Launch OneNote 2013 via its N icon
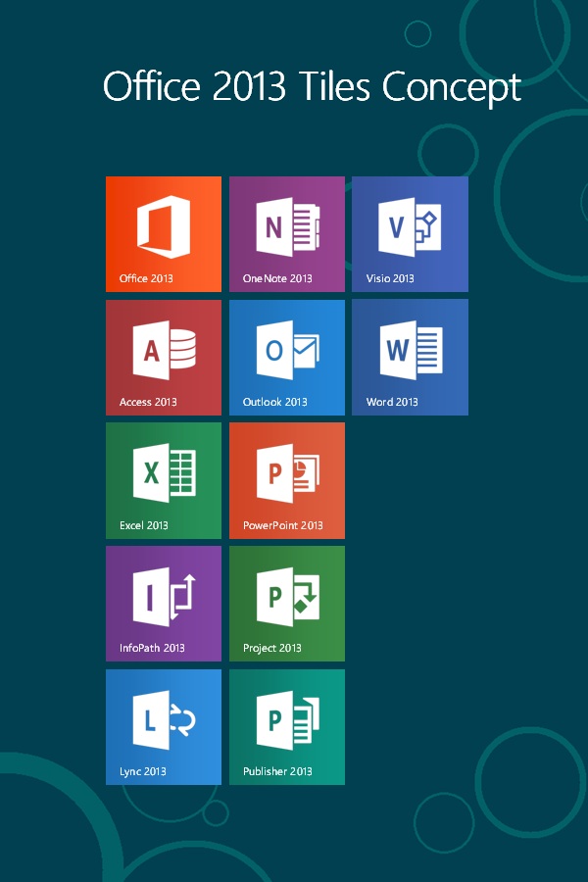 287,226
